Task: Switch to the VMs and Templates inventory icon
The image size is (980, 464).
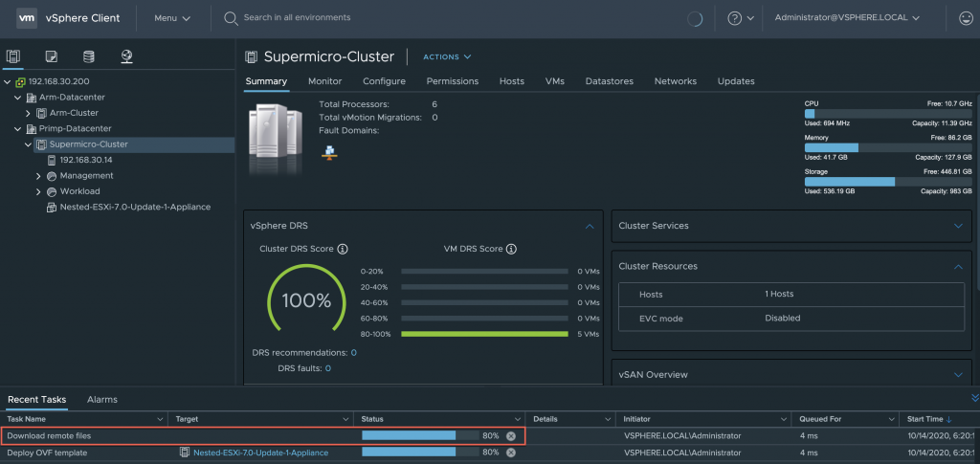Action: (52, 56)
